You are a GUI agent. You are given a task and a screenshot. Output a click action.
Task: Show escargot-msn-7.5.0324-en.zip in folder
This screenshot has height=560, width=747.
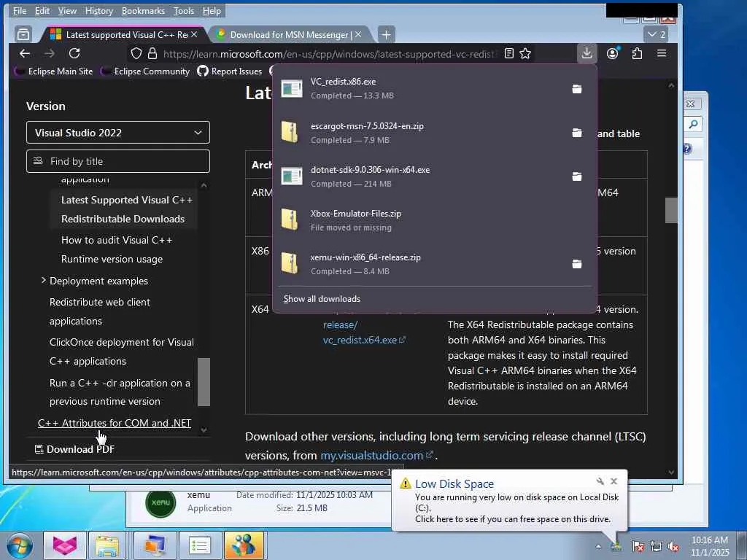point(576,133)
